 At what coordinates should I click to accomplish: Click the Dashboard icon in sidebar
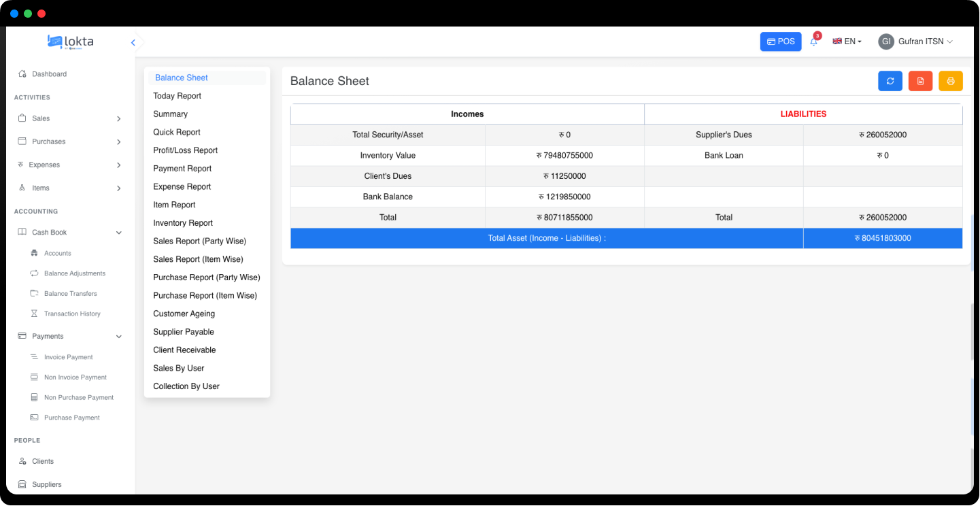[x=22, y=73]
